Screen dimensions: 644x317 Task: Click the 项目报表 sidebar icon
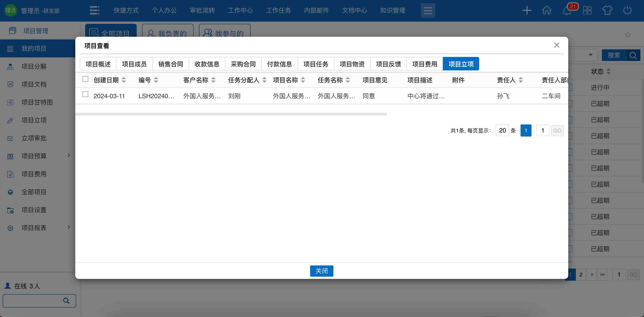click(x=10, y=228)
